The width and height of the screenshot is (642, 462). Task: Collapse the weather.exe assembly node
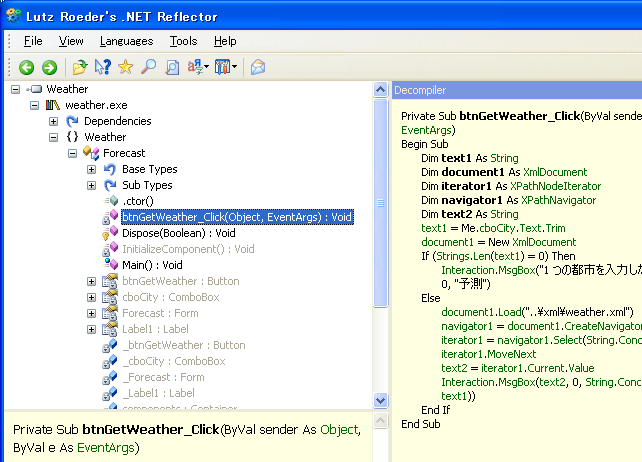(x=34, y=105)
